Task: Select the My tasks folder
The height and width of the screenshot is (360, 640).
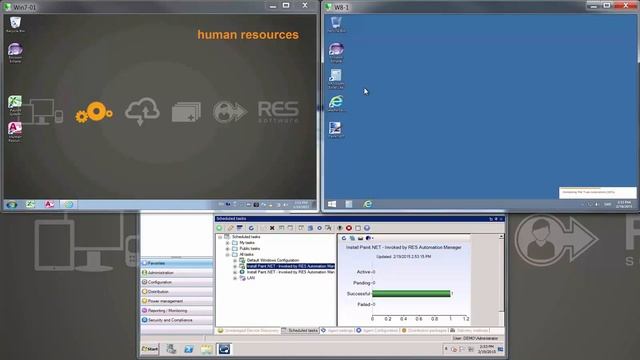Action: (x=247, y=243)
